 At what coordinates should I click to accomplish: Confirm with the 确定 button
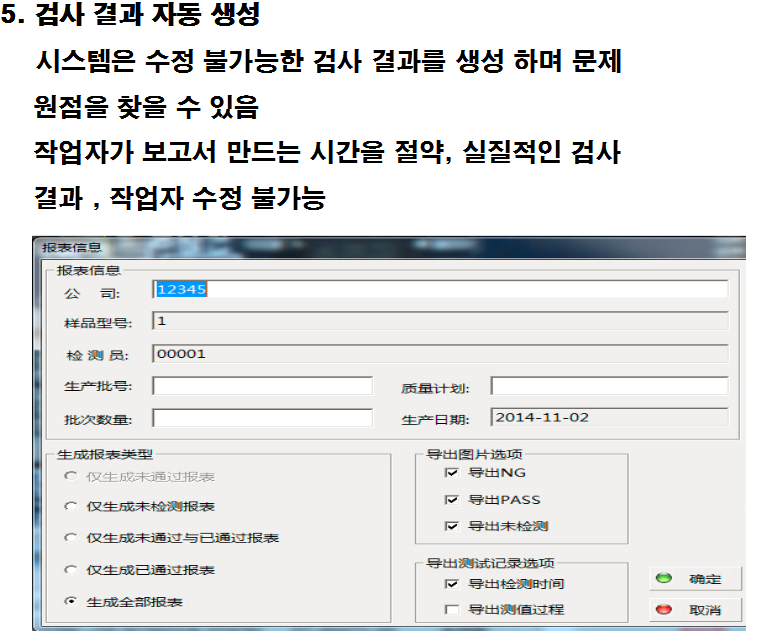pyautogui.click(x=695, y=579)
